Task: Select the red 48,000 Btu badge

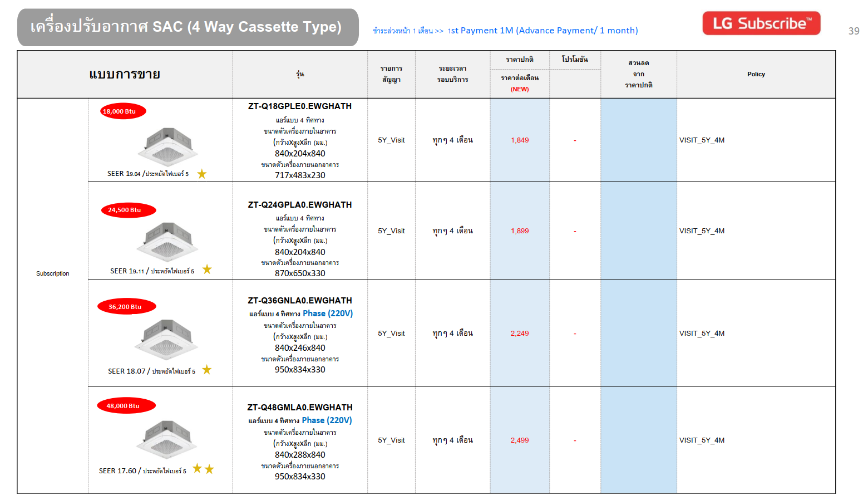Action: coord(126,406)
